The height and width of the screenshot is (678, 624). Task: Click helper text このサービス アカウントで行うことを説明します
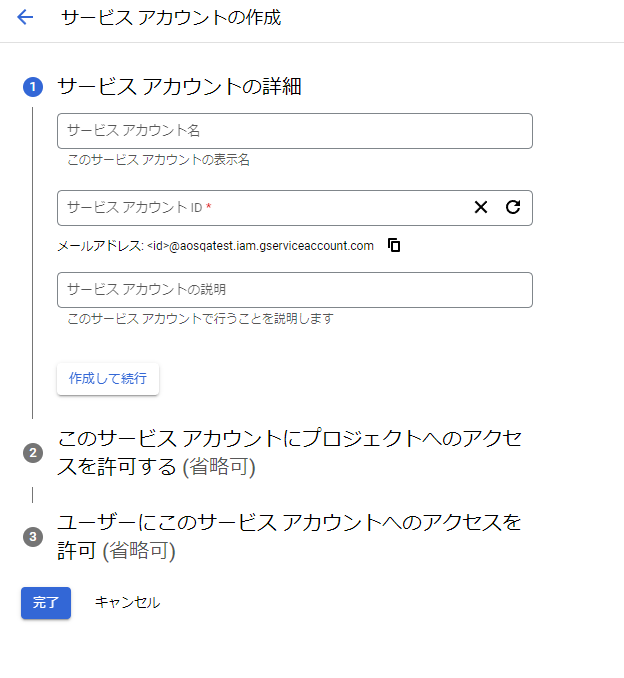click(x=200, y=319)
